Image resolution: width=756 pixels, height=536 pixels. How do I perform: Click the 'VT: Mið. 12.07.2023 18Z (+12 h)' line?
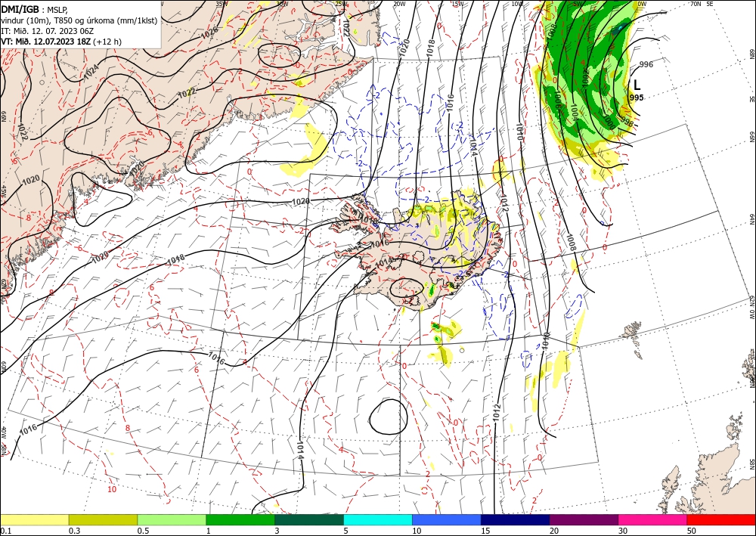coord(61,42)
